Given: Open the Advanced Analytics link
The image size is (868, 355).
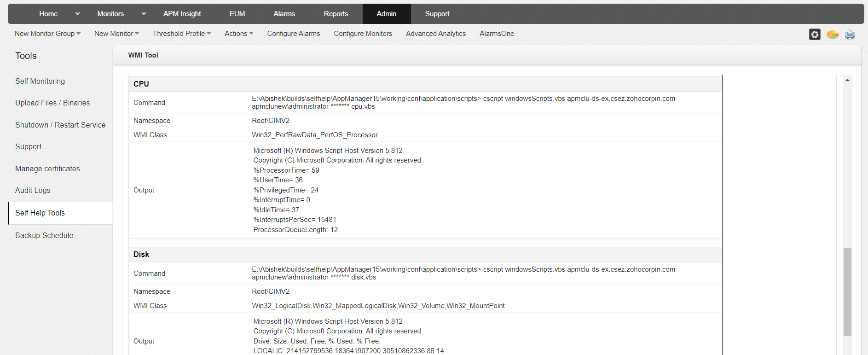Looking at the screenshot, I should (435, 34).
